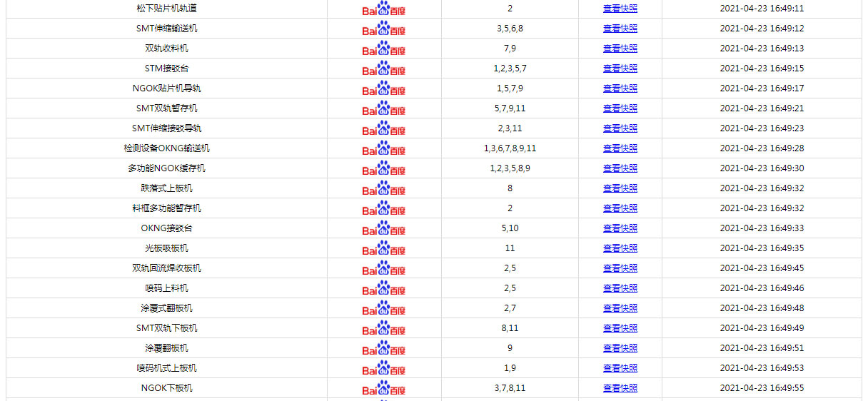Click Baidu logo in SMT双轨暂存机 row
868x401 pixels.
pyautogui.click(x=384, y=109)
